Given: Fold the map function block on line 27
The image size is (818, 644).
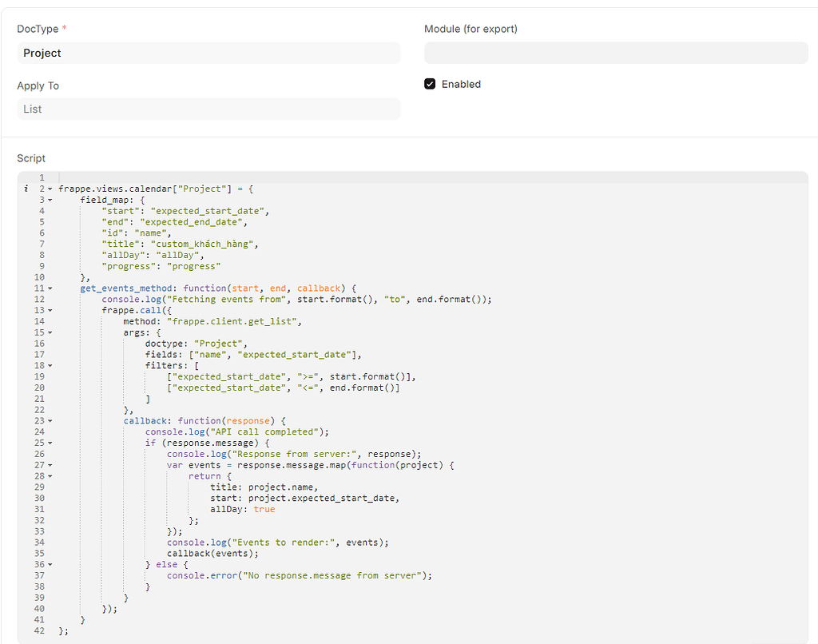Looking at the screenshot, I should 52,464.
